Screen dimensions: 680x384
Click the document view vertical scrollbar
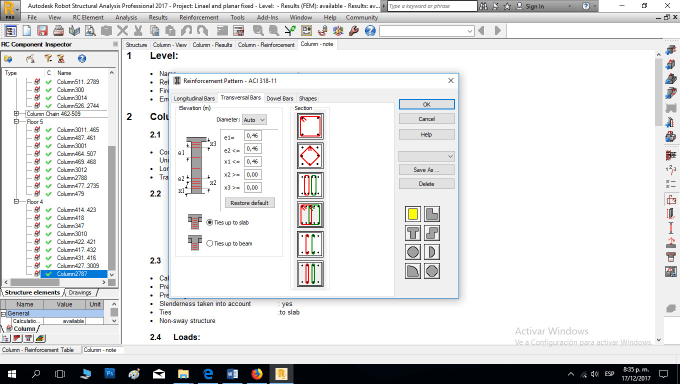[x=659, y=197]
